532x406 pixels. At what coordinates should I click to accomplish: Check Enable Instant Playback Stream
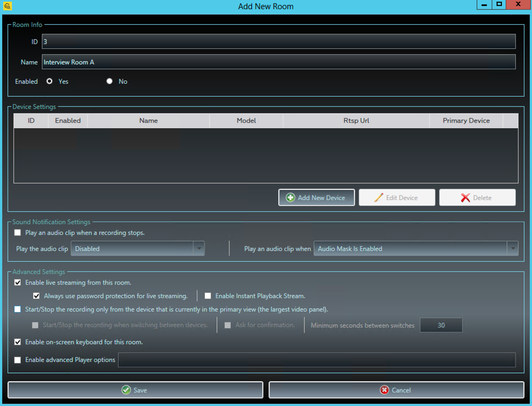(x=208, y=296)
